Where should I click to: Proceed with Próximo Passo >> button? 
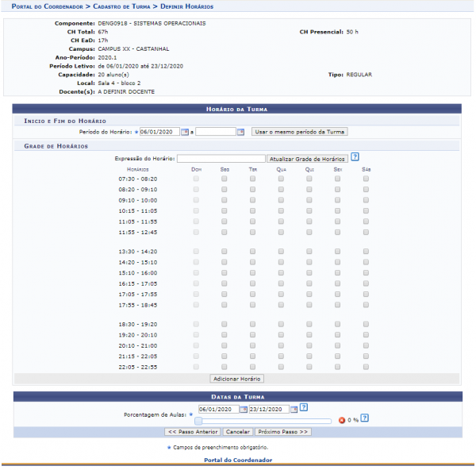point(282,432)
